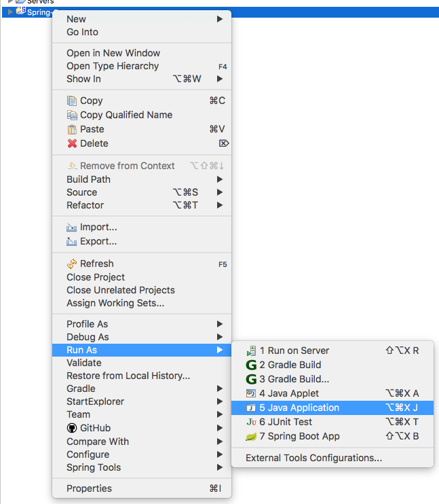Click the Import icon
This screenshot has width=439, height=504.
point(71,228)
